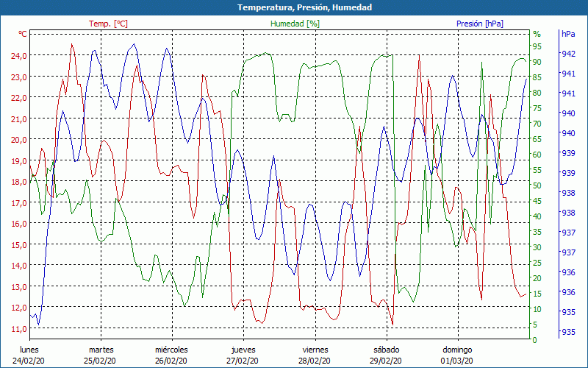The height and width of the screenshot is (368, 588).
Task: Click the '937' pressure value next to humidity 35
Action: point(568,233)
